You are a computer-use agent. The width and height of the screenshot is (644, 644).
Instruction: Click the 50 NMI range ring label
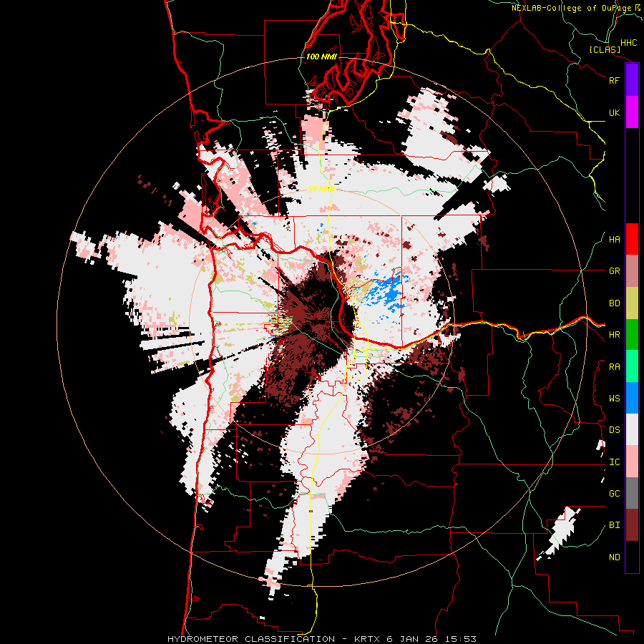click(321, 189)
